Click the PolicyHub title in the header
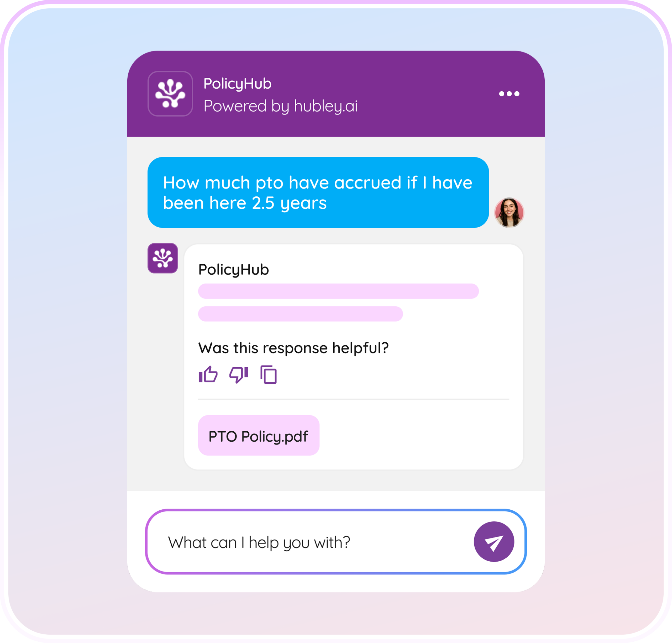672x643 pixels. click(238, 84)
